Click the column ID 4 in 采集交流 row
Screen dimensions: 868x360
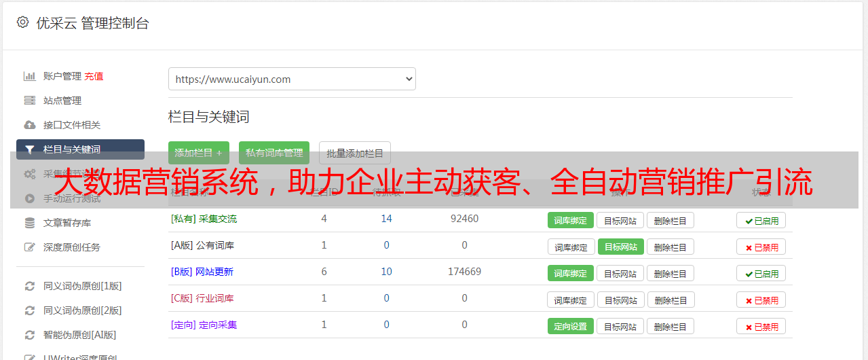(x=324, y=219)
